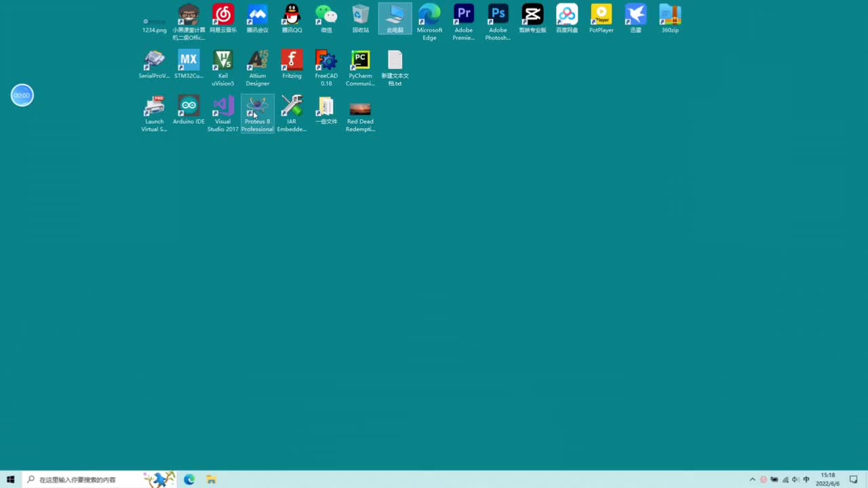The height and width of the screenshot is (488, 868).
Task: Select the PyCharm Community shortcut
Action: click(x=360, y=68)
